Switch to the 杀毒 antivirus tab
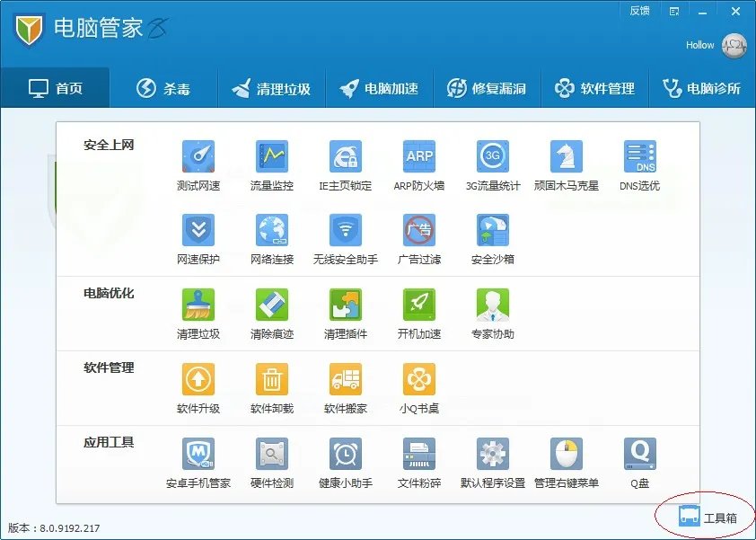The height and width of the screenshot is (540, 756). click(x=165, y=87)
